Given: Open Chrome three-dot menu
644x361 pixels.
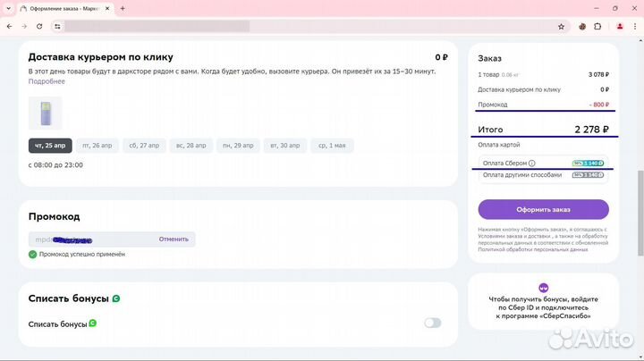Looking at the screenshot, I should [x=634, y=27].
